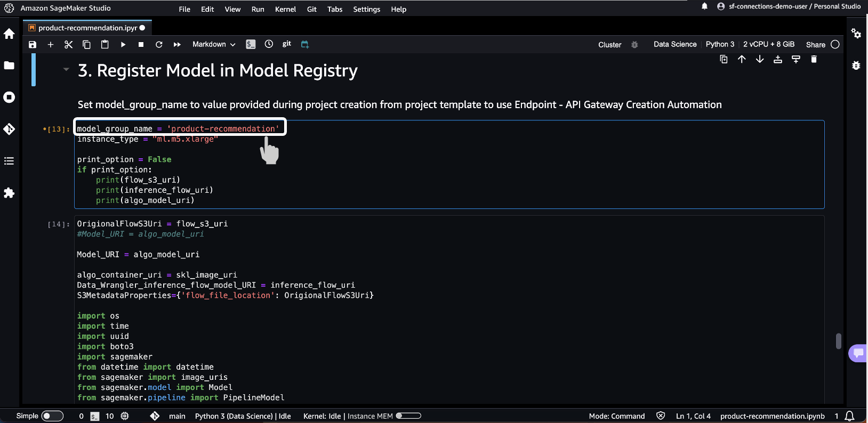Open the Git panel in left sidebar
This screenshot has width=868, height=423.
pyautogui.click(x=9, y=129)
